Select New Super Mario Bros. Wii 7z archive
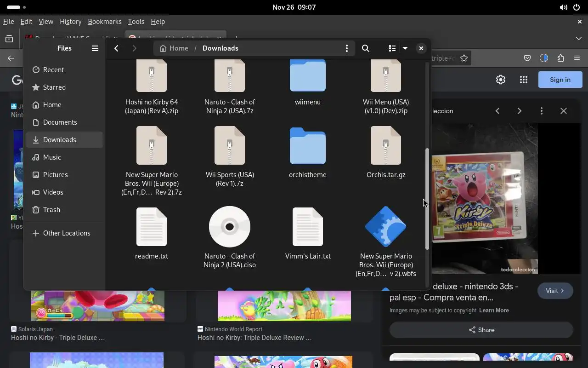This screenshot has width=588, height=368. click(152, 161)
